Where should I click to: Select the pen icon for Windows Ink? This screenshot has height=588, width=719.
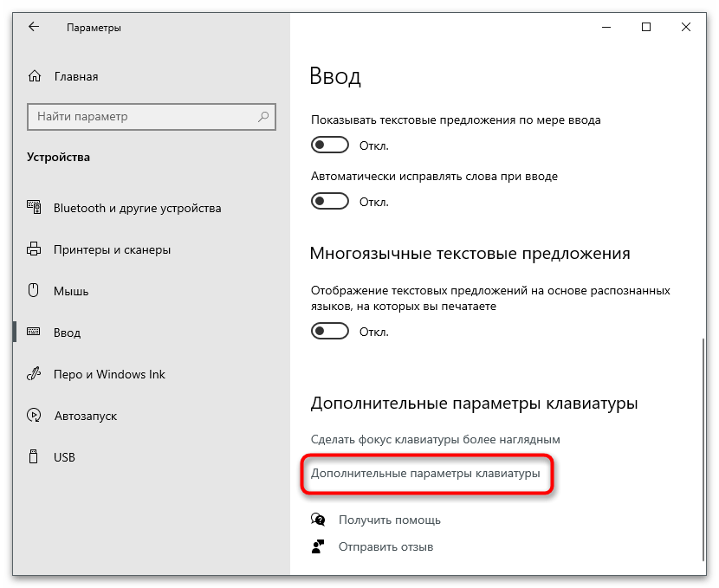34,374
